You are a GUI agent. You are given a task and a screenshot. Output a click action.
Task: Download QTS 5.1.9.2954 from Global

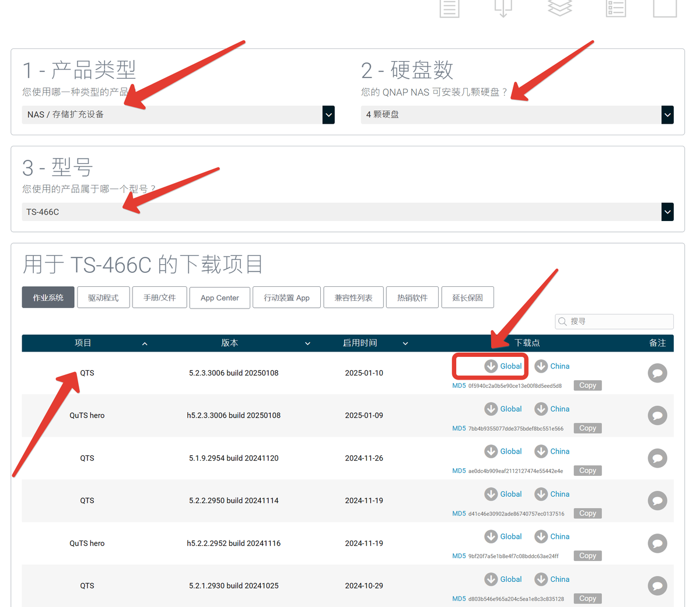[x=503, y=451]
